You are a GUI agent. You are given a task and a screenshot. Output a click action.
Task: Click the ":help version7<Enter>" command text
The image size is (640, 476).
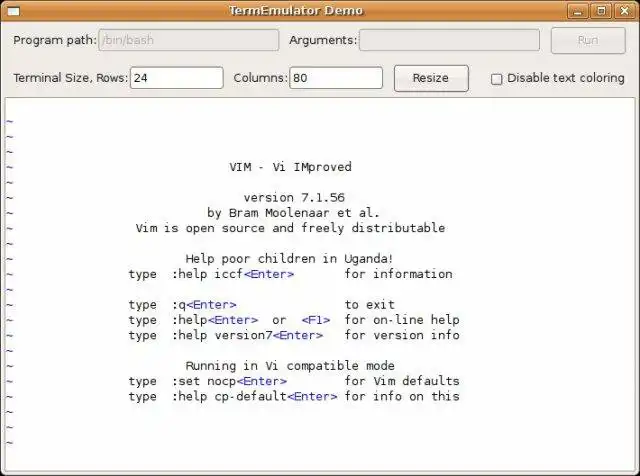pyautogui.click(x=247, y=335)
